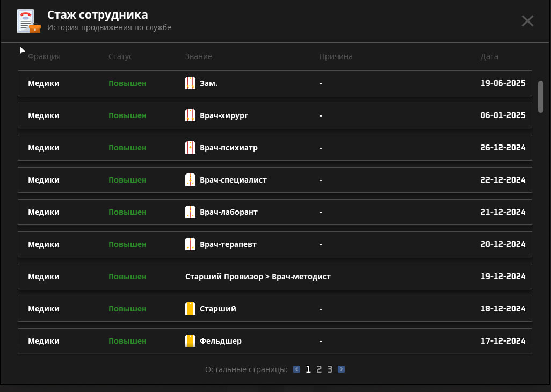Image resolution: width=551 pixels, height=392 pixels.
Task: Select the date 19-12-2024
Action: pos(503,277)
